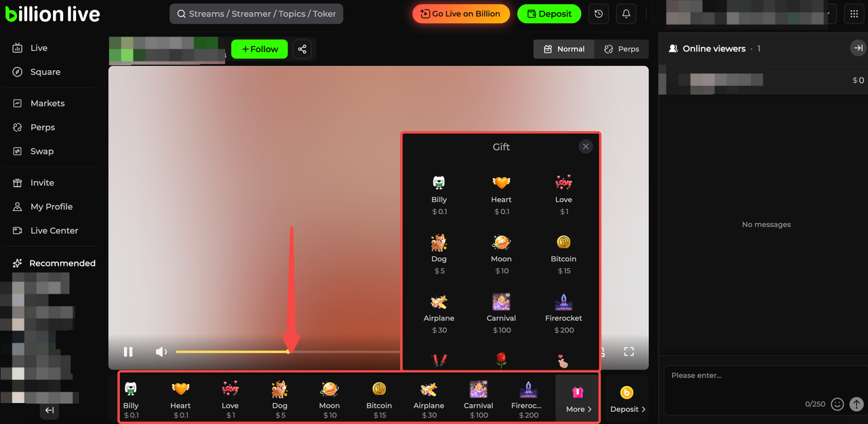Mute the stream volume
The image size is (868, 424).
(161, 351)
